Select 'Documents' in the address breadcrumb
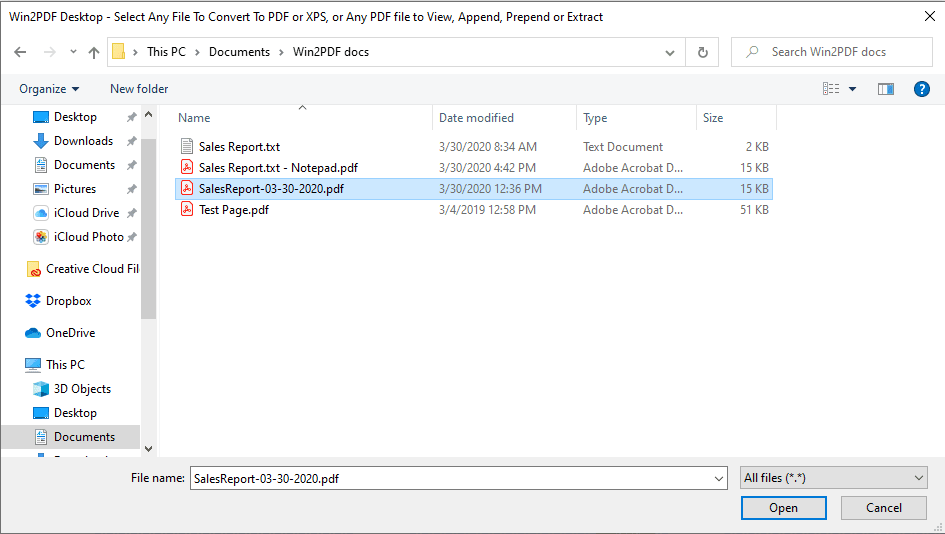The height and width of the screenshot is (534, 945). pyautogui.click(x=239, y=52)
